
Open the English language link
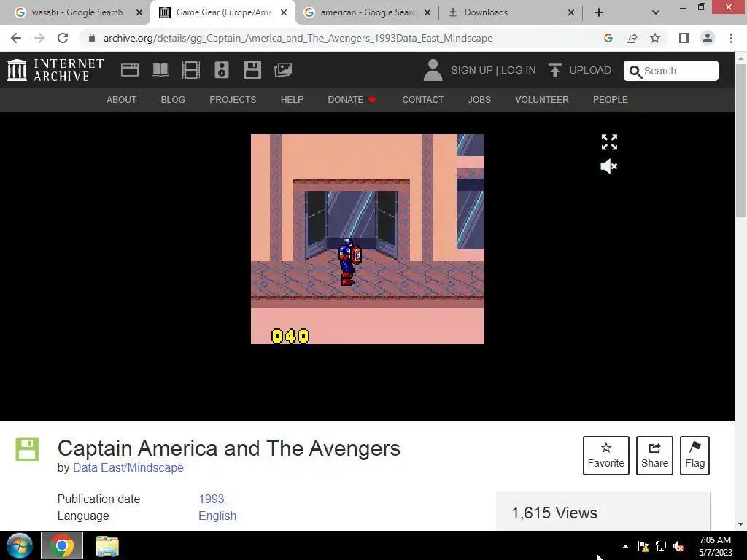pos(217,516)
